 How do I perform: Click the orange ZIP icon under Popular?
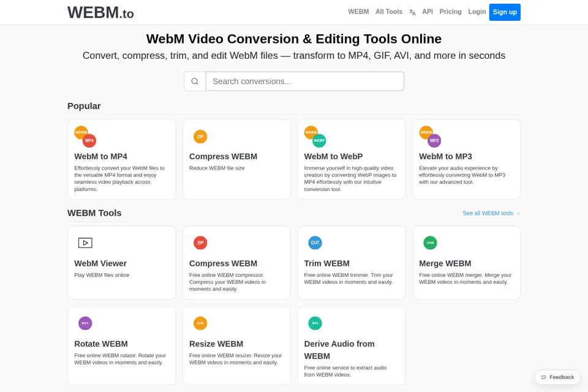[200, 137]
